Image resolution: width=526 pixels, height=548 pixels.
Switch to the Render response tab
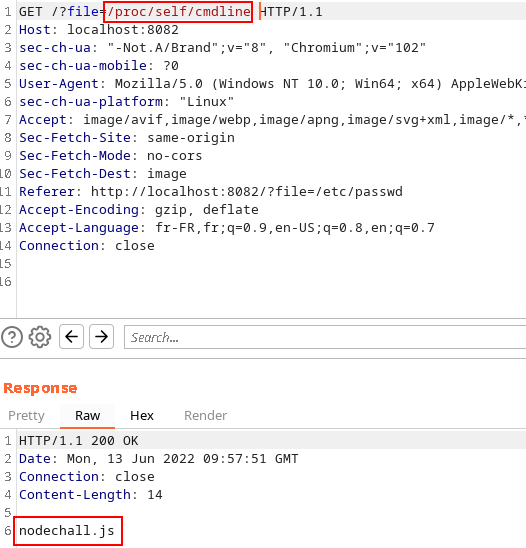click(206, 416)
